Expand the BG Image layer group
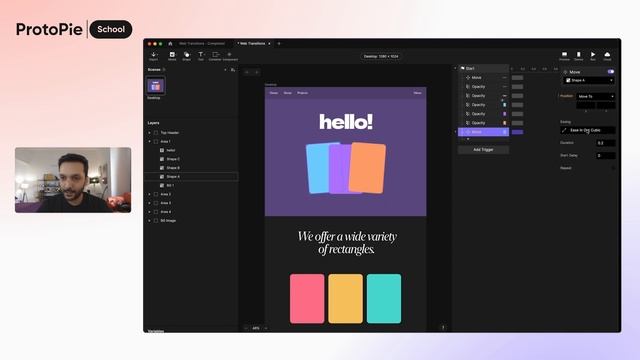The image size is (640, 360). point(149,220)
